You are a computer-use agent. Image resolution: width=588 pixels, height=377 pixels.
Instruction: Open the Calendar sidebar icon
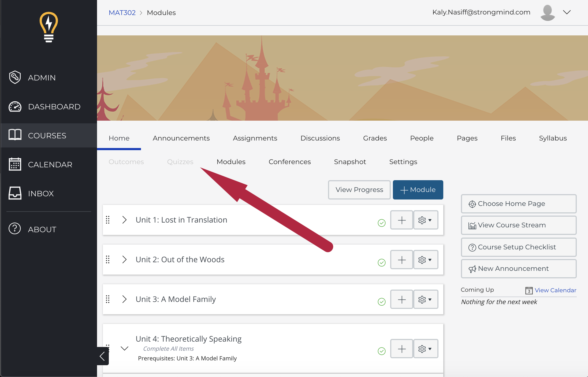(15, 164)
